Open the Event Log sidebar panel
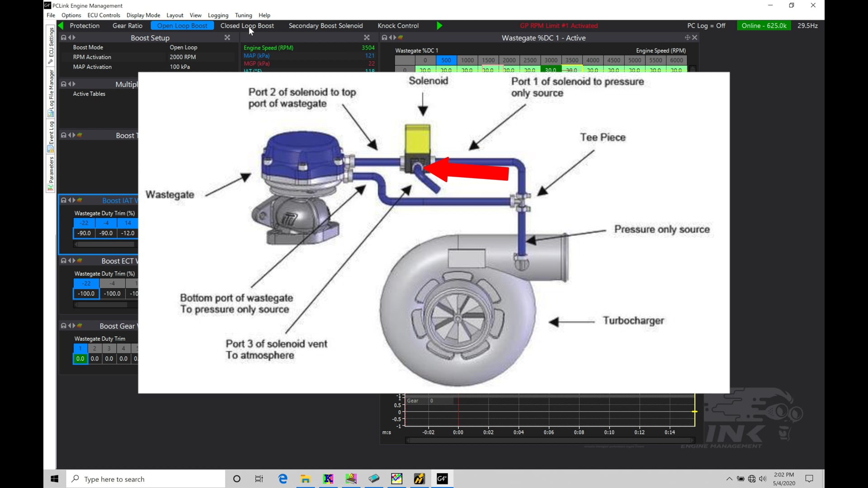This screenshot has height=488, width=868. 50,133
